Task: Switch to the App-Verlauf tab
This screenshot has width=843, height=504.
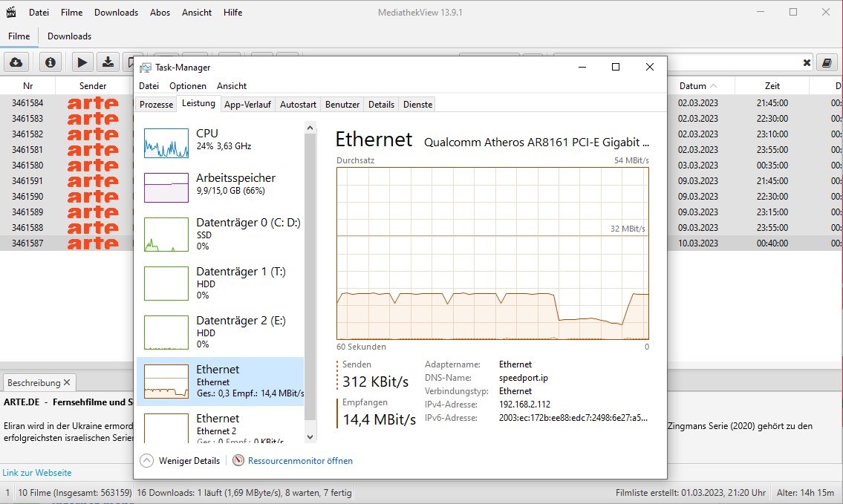Action: tap(247, 105)
